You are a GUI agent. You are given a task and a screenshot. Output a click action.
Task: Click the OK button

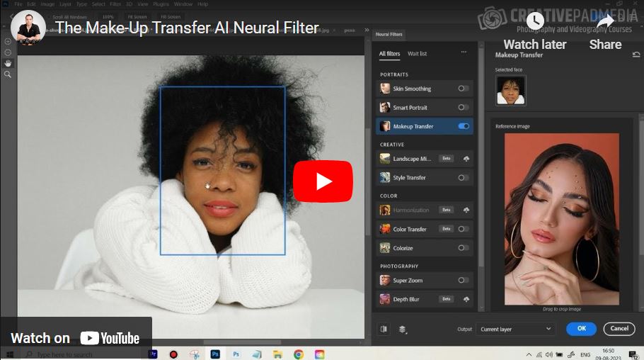pyautogui.click(x=582, y=329)
